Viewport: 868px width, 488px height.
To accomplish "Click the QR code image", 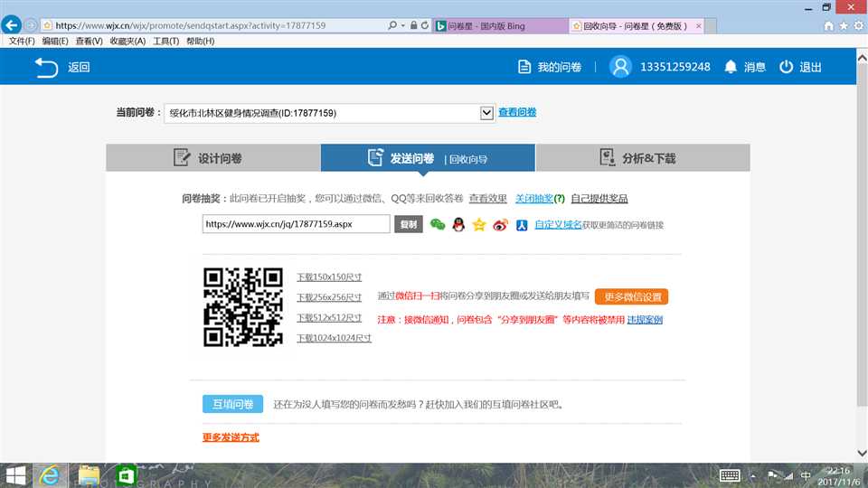I will 243,307.
